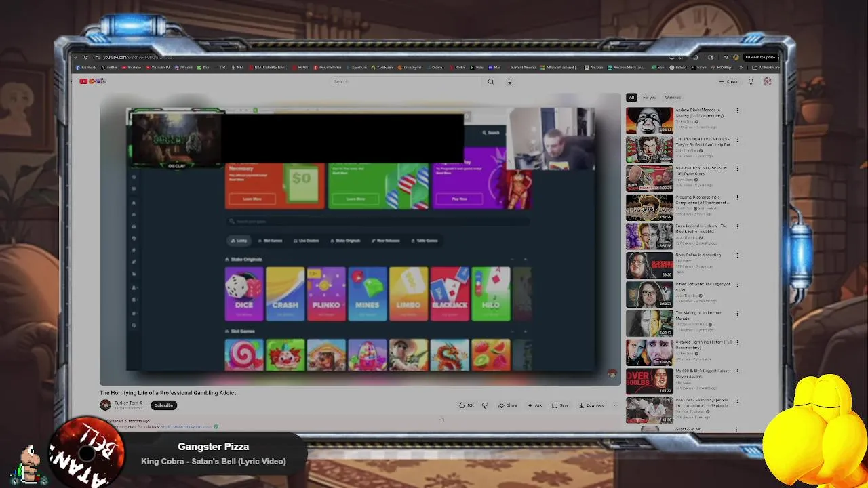Open From Legend to Lolcow video thumbnail
This screenshot has height=488, width=868.
650,237
